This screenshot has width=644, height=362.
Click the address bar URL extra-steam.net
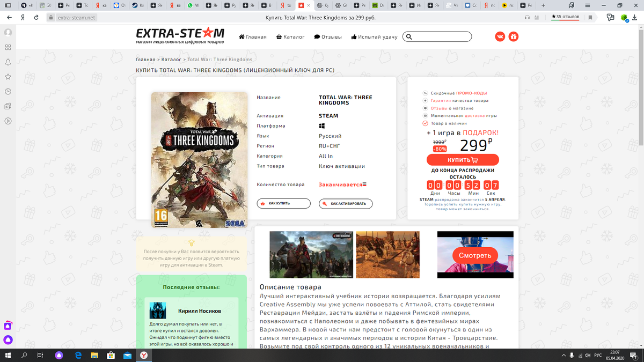coord(76,17)
